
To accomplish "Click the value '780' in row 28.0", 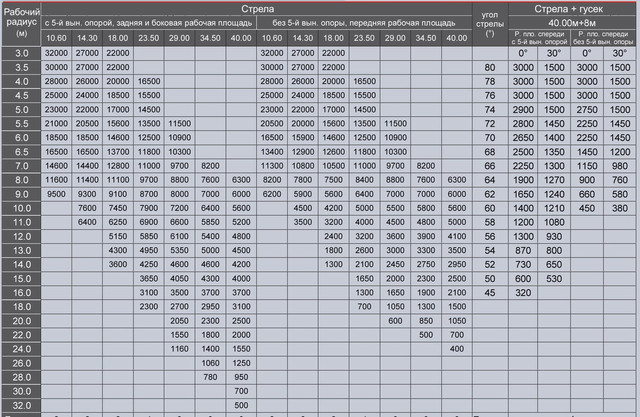I will coord(210,377).
